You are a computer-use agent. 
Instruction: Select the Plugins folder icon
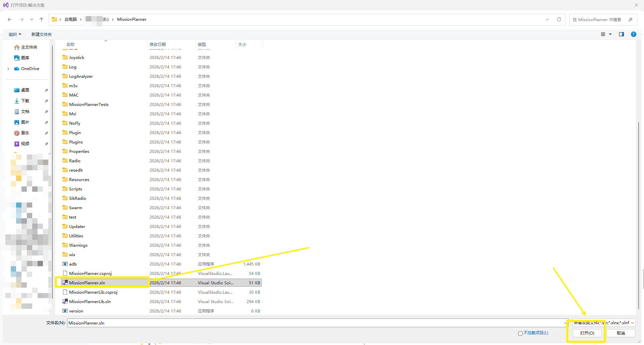tap(65, 142)
